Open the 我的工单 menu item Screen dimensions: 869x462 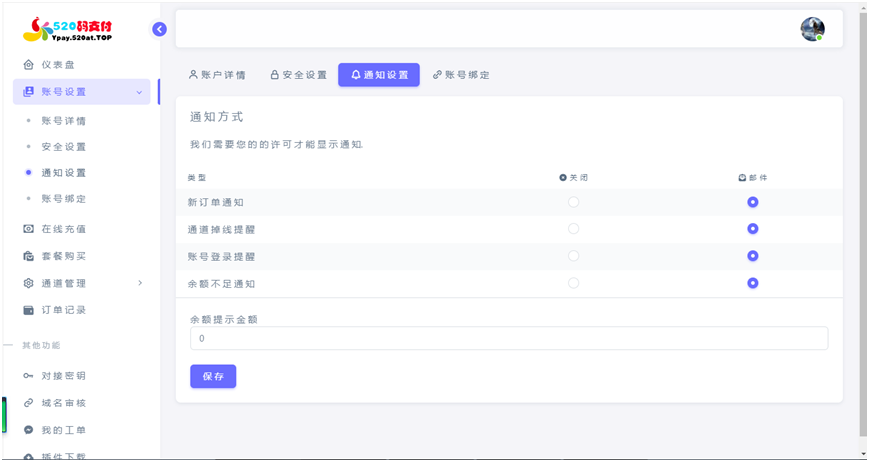click(81, 430)
